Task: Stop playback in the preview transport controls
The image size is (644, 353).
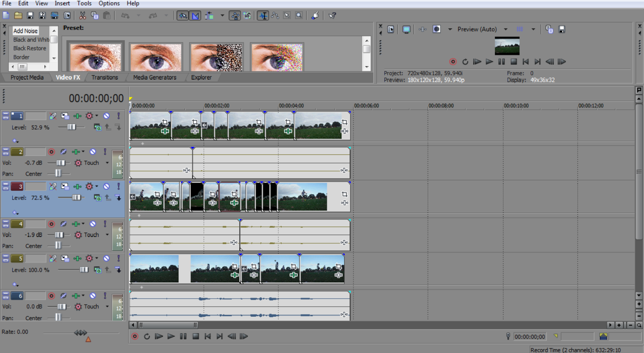Action: point(514,62)
